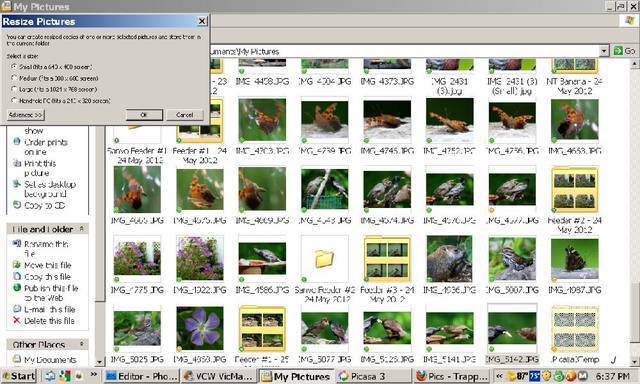640x384 pixels.
Task: Confirm Resize Pictures dialog with OK
Action: pyautogui.click(x=144, y=115)
